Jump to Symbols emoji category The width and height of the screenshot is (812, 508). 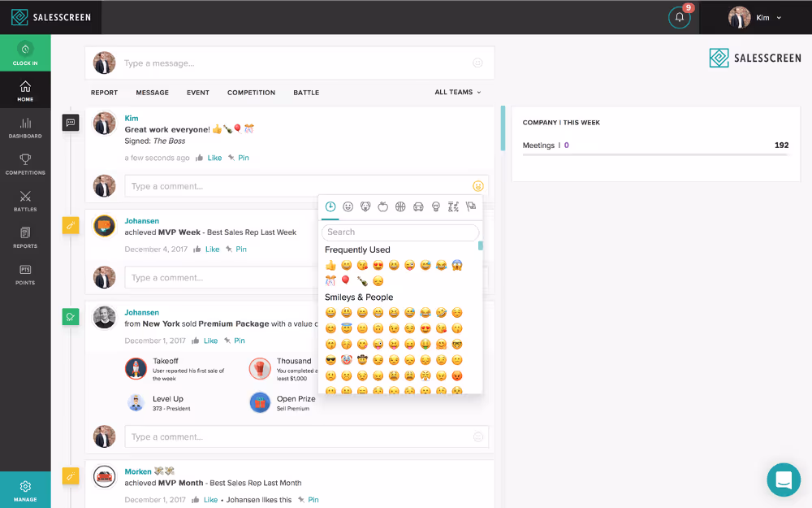click(x=453, y=206)
